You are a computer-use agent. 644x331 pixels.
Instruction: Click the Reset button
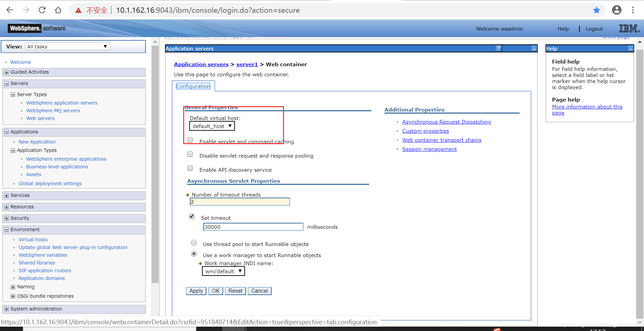point(235,291)
